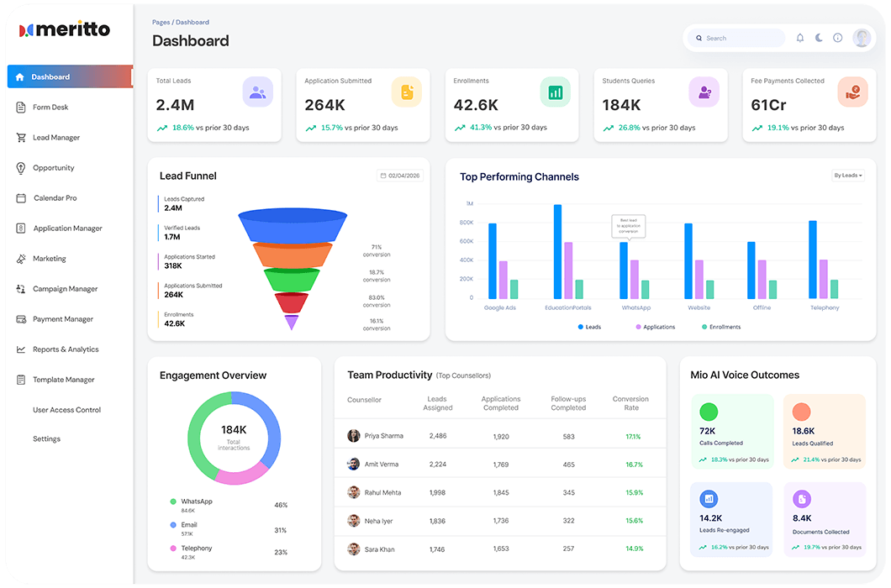891x588 pixels.
Task: Click the Application Submitted document icon
Action: pyautogui.click(x=407, y=92)
